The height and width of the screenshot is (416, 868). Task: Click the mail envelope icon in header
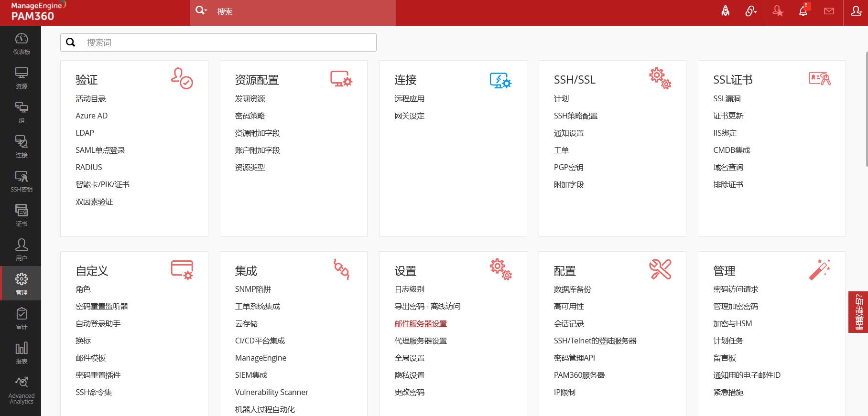click(829, 11)
